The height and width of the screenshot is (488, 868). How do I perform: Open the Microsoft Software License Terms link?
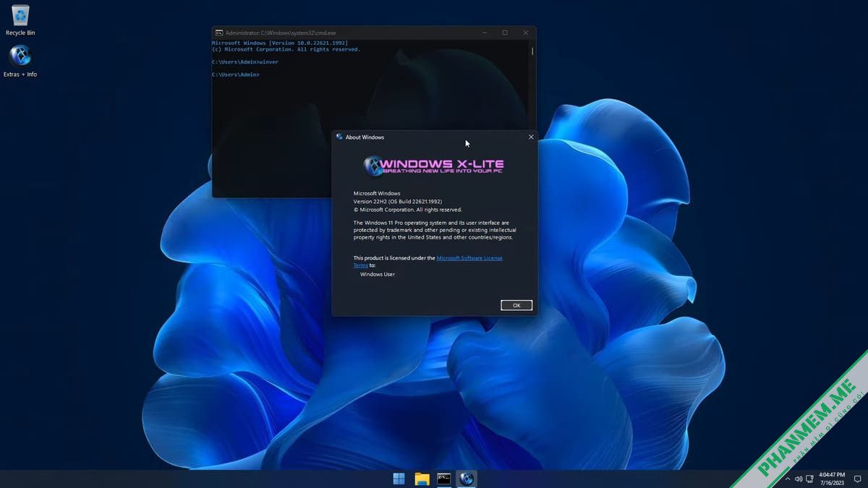coord(469,258)
